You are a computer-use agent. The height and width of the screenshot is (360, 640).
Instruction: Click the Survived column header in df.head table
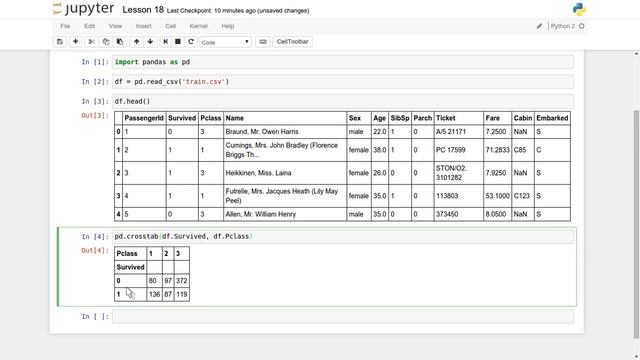(182, 118)
